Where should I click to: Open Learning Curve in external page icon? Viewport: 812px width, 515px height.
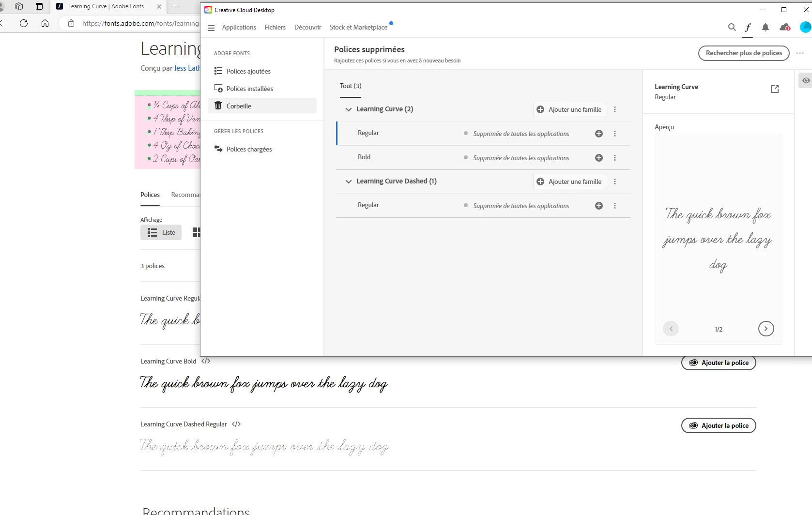tap(775, 89)
